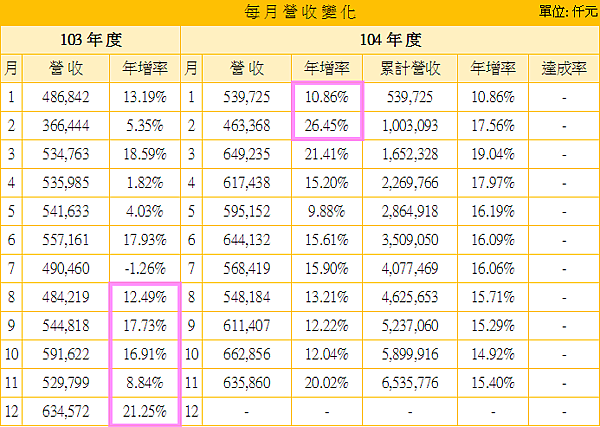The width and height of the screenshot is (600, 427).
Task: Select the 18.59% cell
Action: 145,154
